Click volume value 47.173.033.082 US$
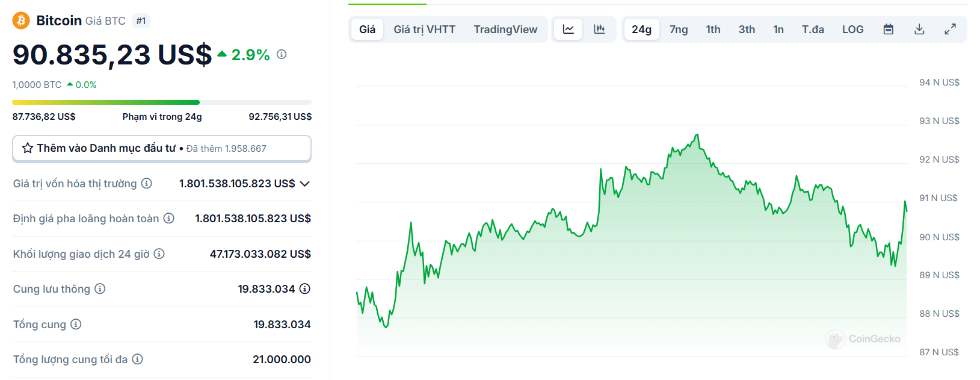 point(260,254)
